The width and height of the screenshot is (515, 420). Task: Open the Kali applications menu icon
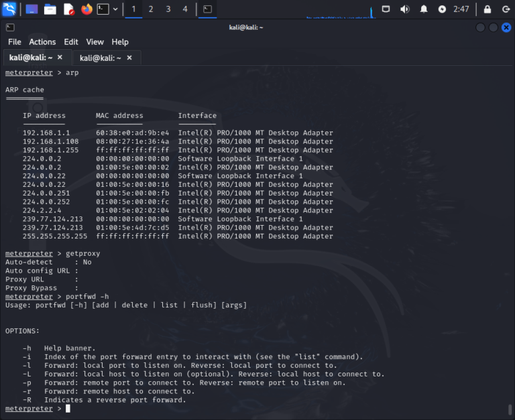9,9
